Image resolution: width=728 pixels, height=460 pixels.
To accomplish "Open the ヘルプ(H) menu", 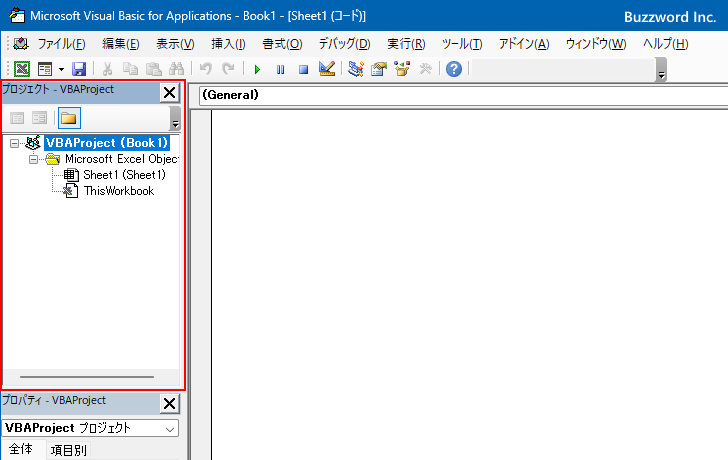I will [x=665, y=44].
